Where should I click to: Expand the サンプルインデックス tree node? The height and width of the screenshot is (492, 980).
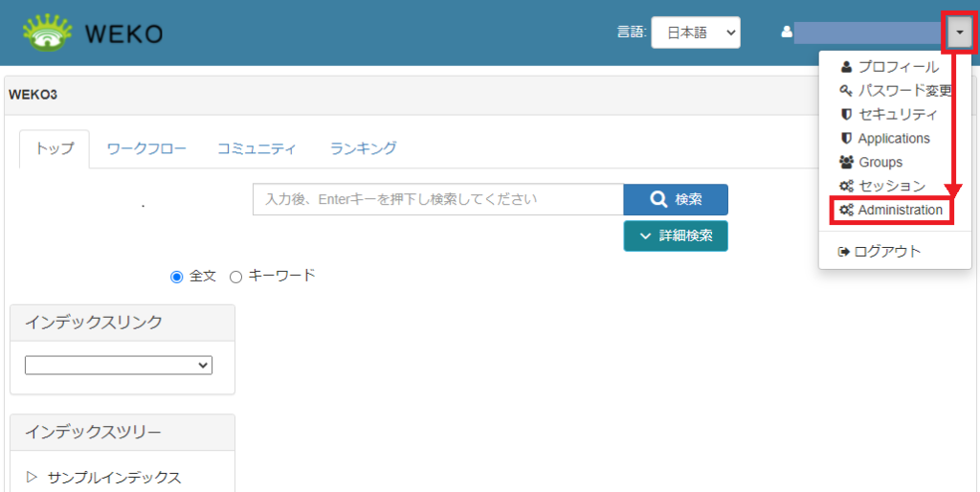31,477
